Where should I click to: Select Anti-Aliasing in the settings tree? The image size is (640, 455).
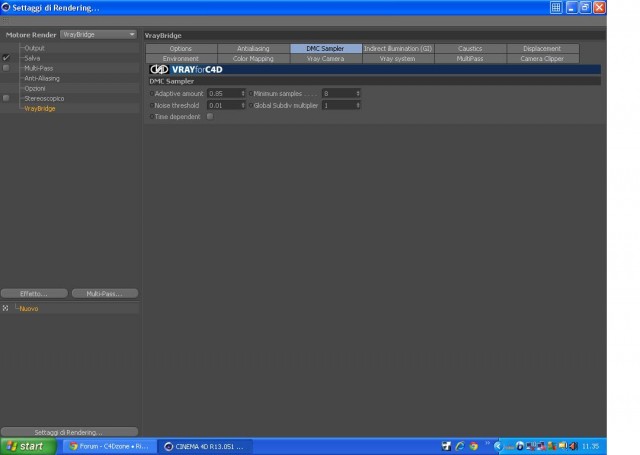point(42,78)
